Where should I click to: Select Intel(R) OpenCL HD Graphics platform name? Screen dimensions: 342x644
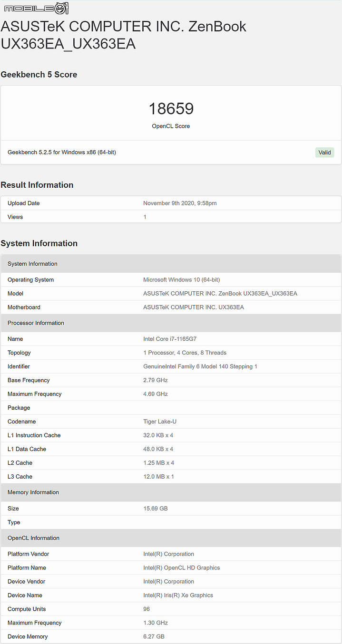[182, 568]
